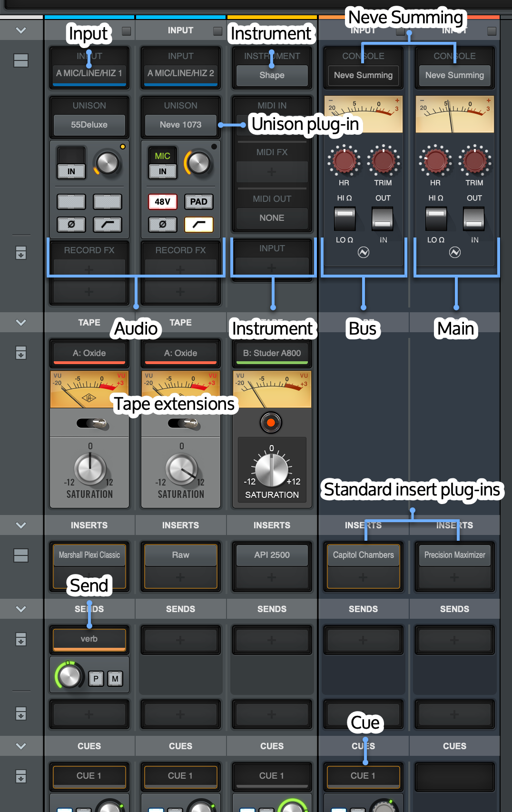Flip the OUT/IN trim switch on second Neve Summing
The width and height of the screenshot is (512, 812).
(x=473, y=219)
